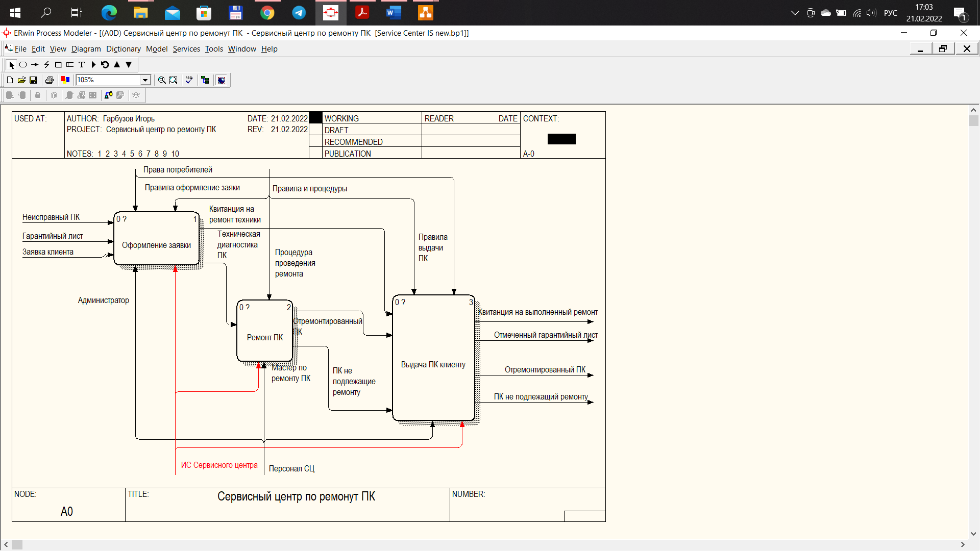
Task: Save the model with floppy icon
Action: click(x=33, y=80)
